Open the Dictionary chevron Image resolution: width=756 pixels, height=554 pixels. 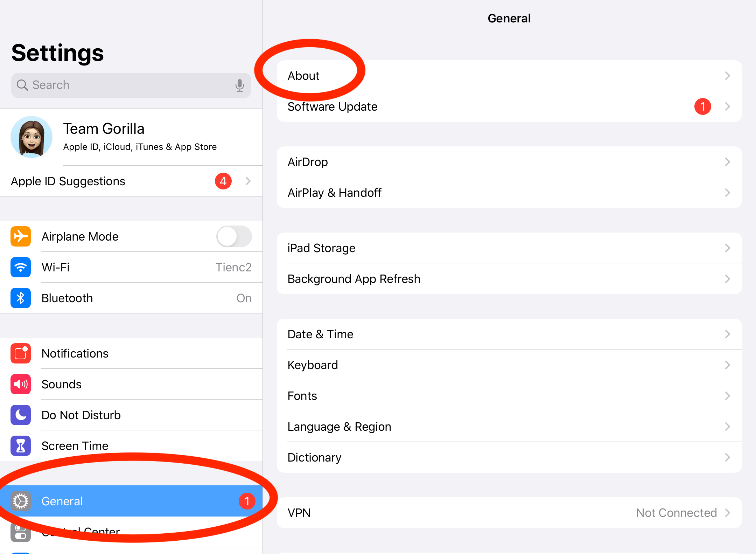pyautogui.click(x=727, y=457)
